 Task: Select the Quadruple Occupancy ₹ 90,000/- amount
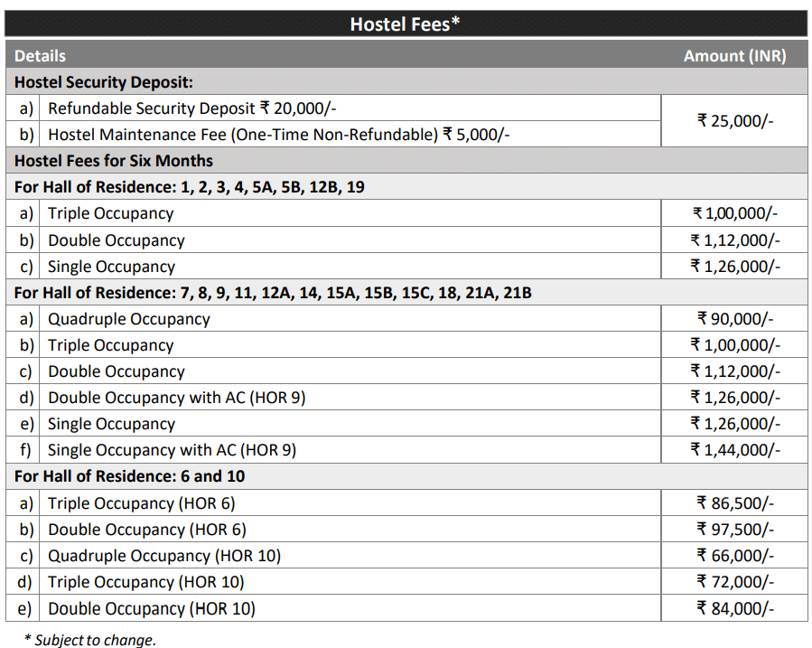(734, 318)
